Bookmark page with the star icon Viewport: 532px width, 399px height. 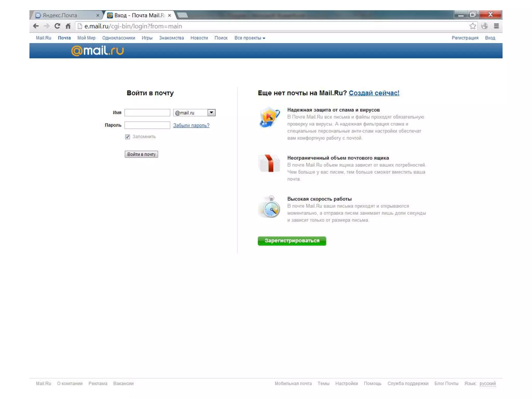[x=473, y=26]
